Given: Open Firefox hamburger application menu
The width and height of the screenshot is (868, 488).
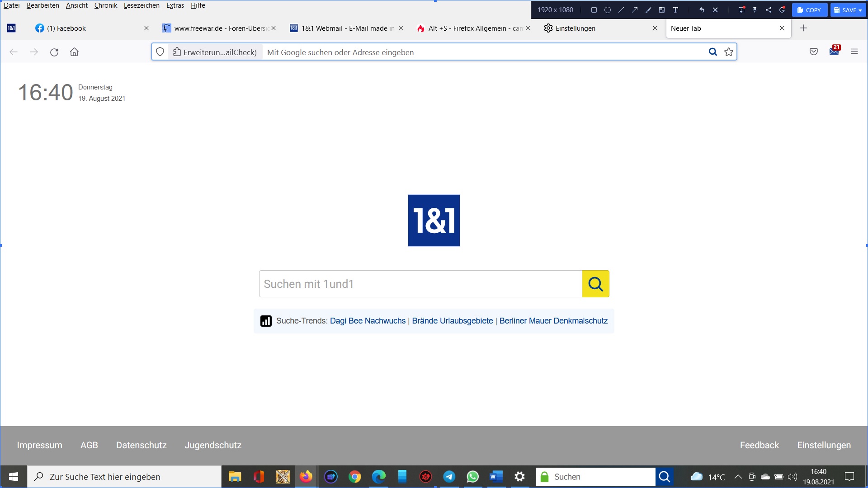Looking at the screenshot, I should pyautogui.click(x=854, y=52).
